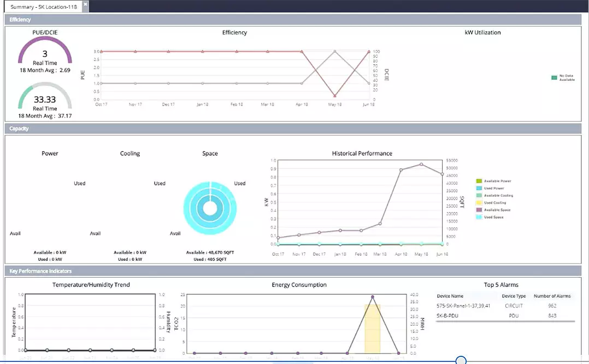Image resolution: width=589 pixels, height=364 pixels.
Task: Collapse the Key Performance Indicators section header
Action: (293, 271)
